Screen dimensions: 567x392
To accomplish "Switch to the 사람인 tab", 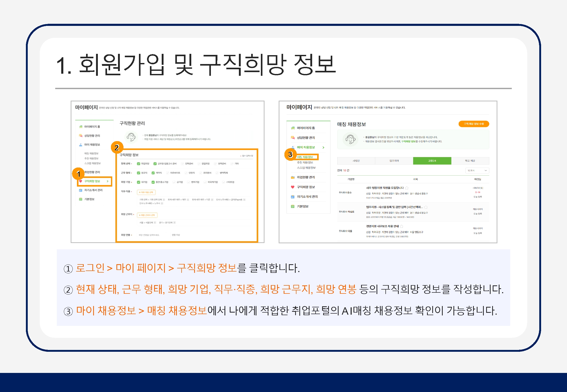I will click(356, 161).
